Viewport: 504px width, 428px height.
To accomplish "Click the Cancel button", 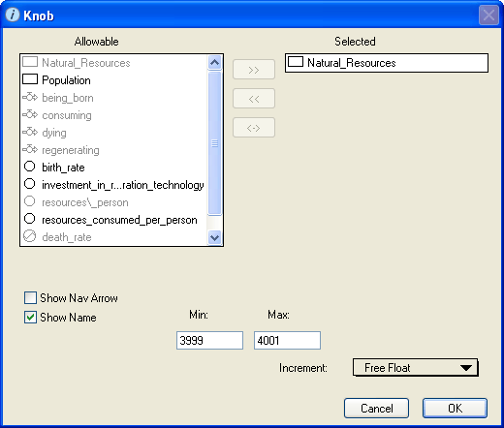I will pos(376,409).
